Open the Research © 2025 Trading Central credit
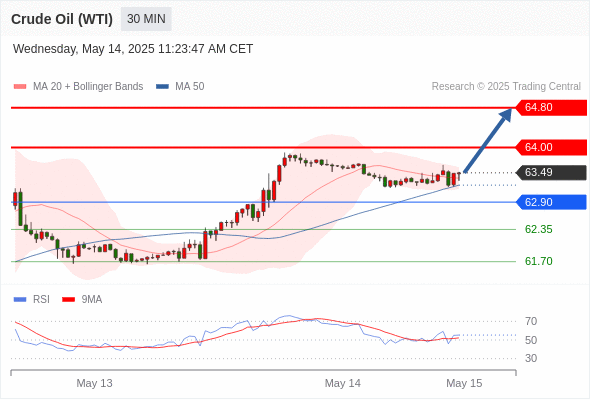 coord(506,87)
